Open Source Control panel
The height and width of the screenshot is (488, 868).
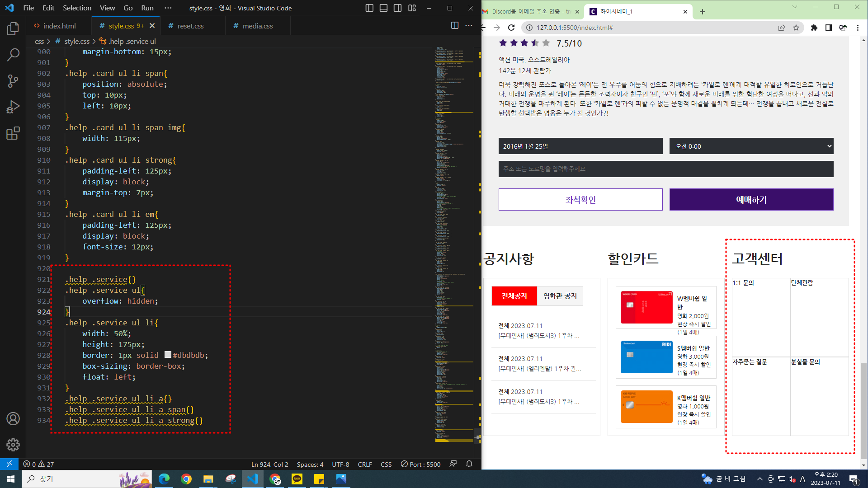tap(13, 81)
